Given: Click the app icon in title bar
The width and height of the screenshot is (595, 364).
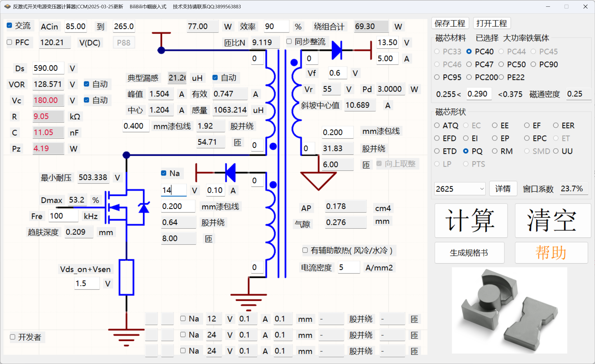Looking at the screenshot, I should point(7,6).
